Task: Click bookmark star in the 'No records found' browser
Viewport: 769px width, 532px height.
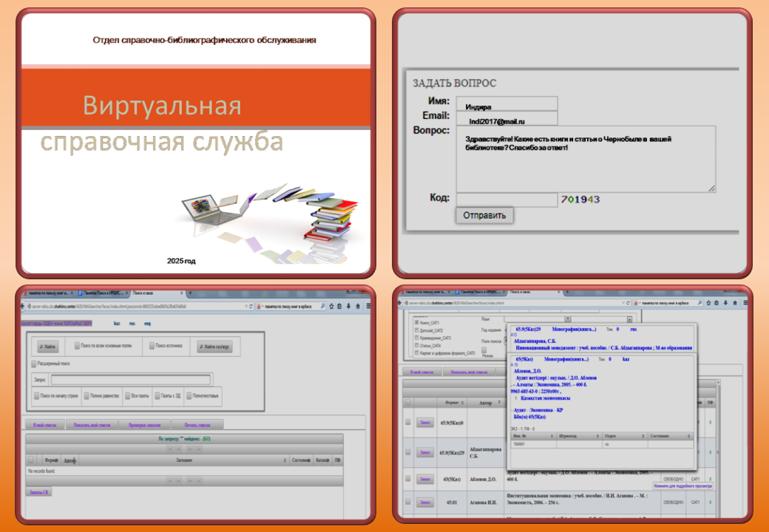Action: (330, 306)
